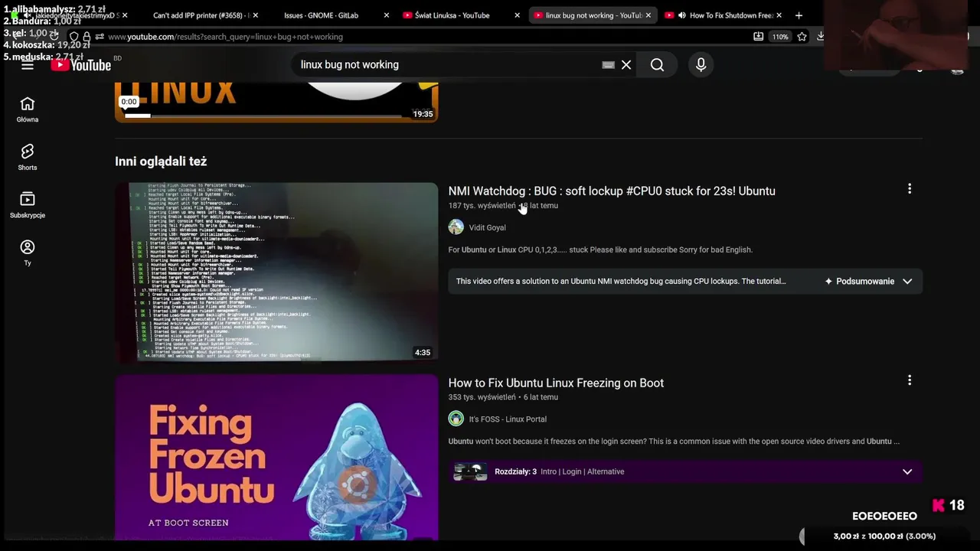Open the Shorts sidebar section
Image resolution: width=980 pixels, height=551 pixels.
point(28,157)
